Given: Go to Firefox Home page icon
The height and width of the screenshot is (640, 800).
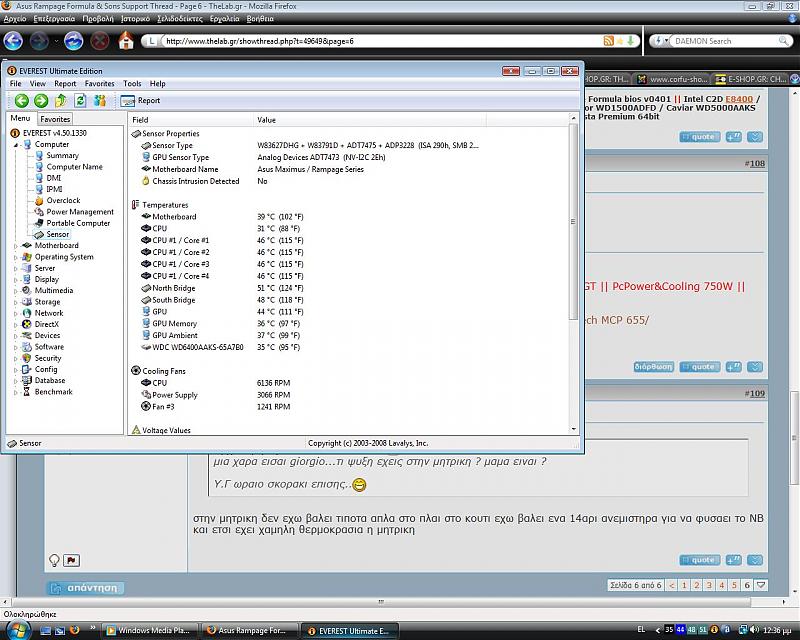Looking at the screenshot, I should [x=126, y=41].
